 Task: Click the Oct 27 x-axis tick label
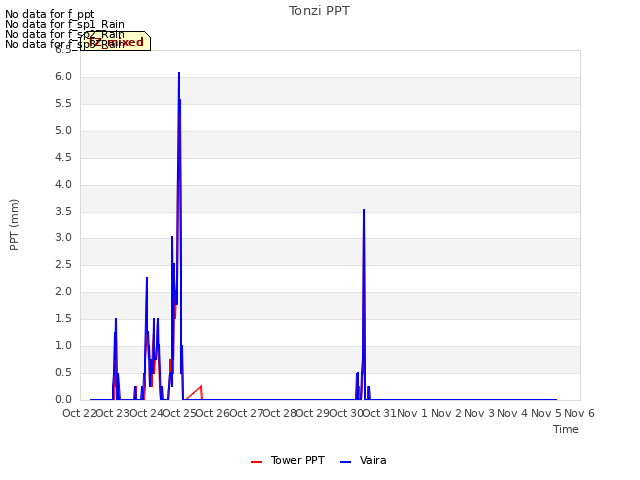247,413
